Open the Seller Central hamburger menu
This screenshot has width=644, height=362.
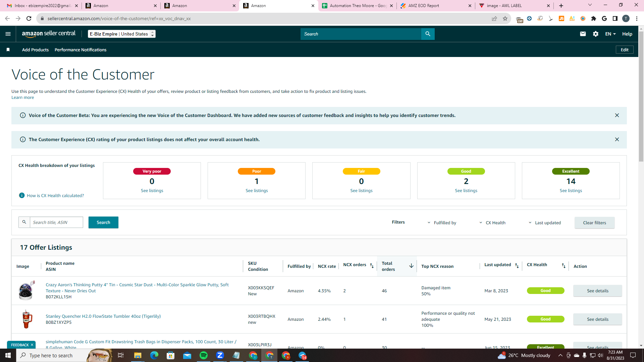click(8, 34)
